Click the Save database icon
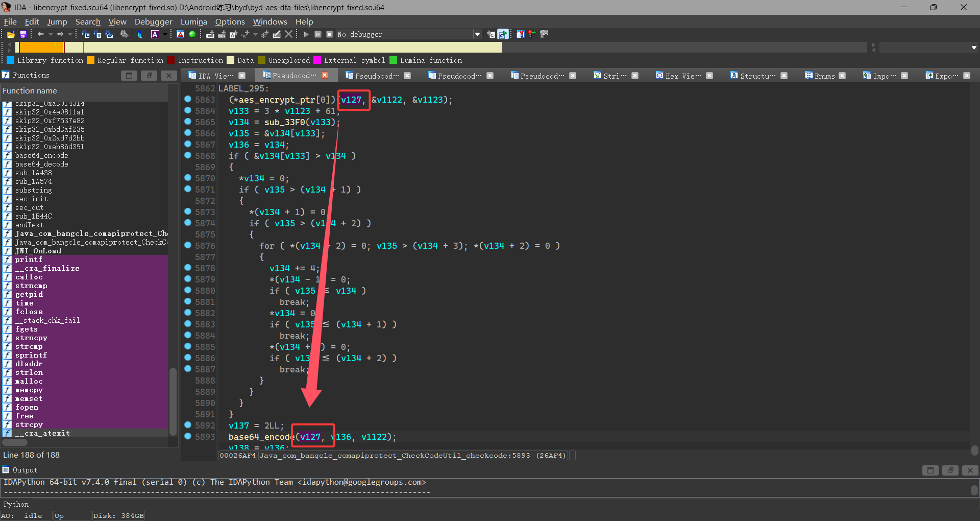 [23, 34]
